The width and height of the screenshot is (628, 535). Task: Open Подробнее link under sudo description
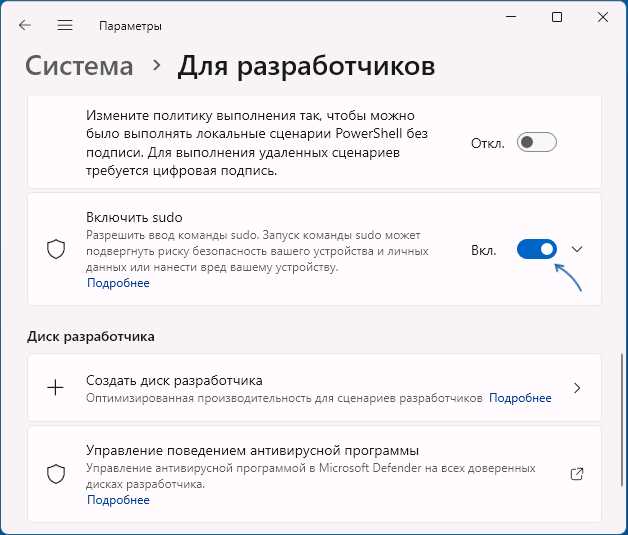point(119,283)
